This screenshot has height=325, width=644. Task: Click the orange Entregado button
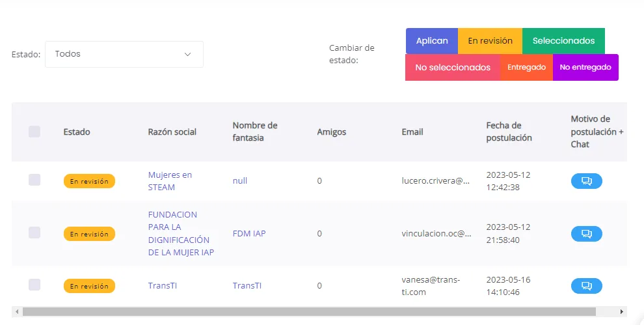[526, 67]
